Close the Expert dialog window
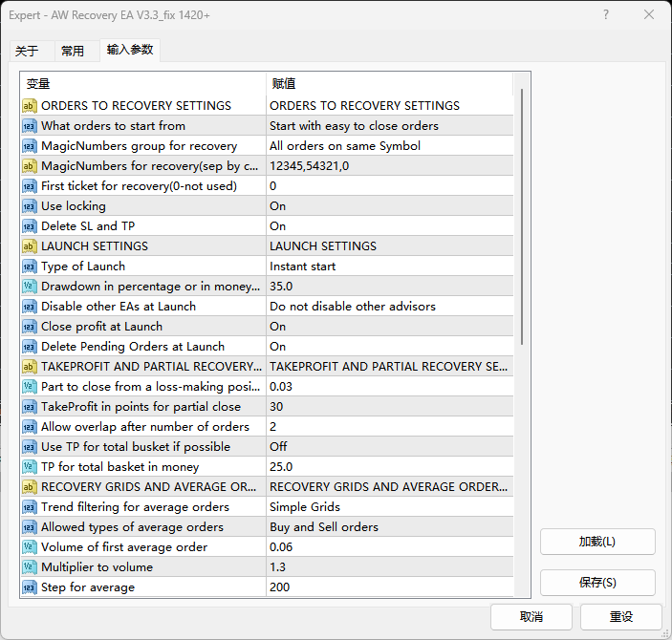Image resolution: width=672 pixels, height=640 pixels. (649, 15)
